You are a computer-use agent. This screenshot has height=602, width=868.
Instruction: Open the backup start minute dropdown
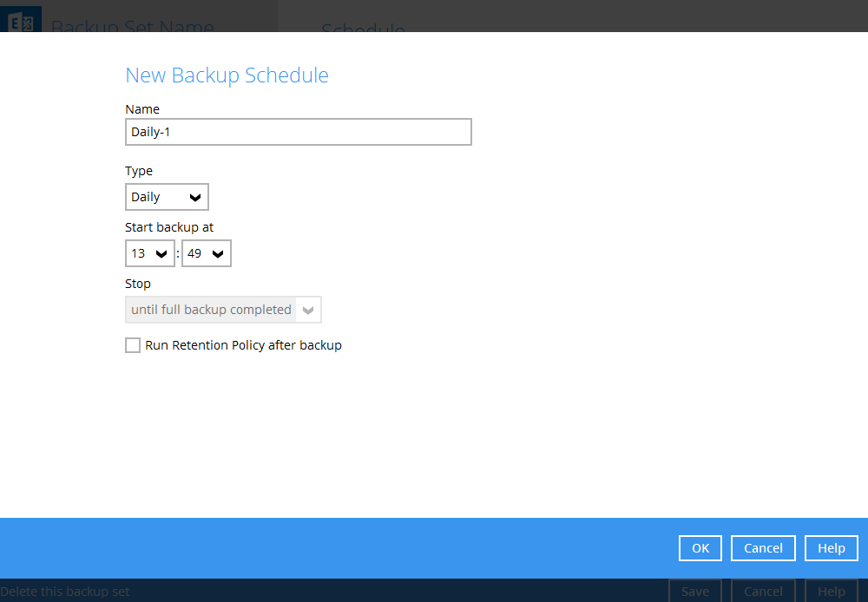point(206,253)
